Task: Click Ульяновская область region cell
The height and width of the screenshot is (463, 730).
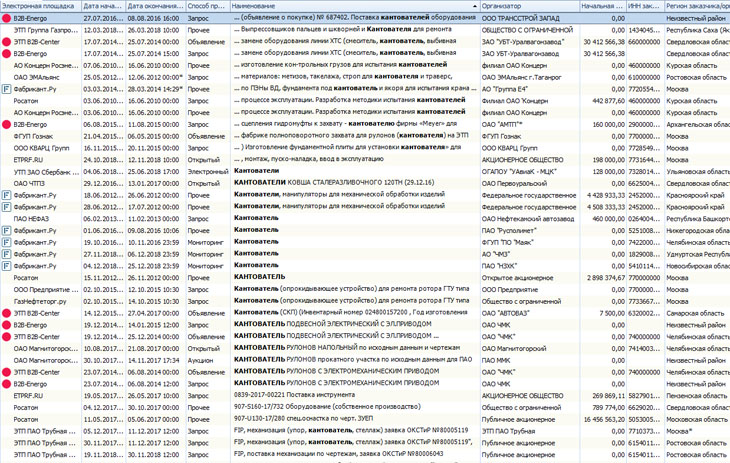Action: pyautogui.click(x=697, y=172)
